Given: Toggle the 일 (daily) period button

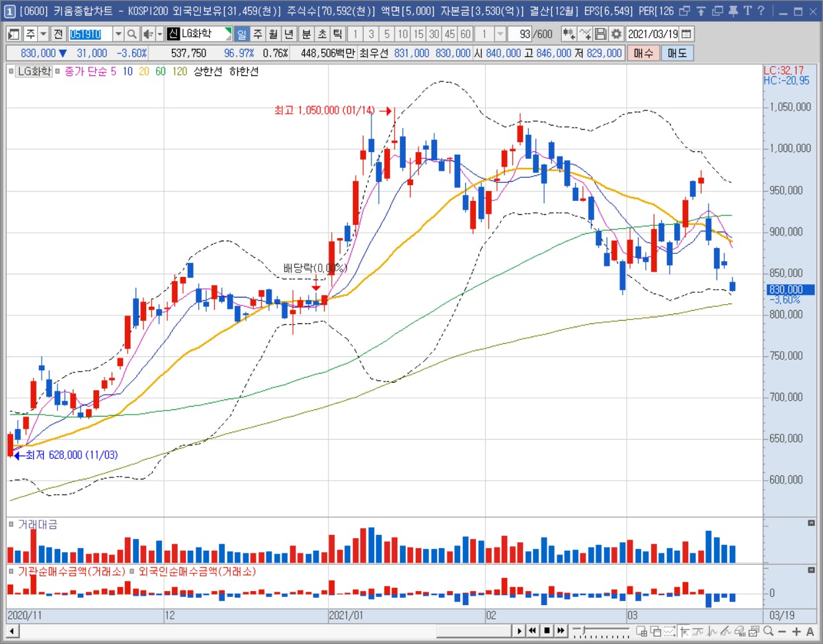Looking at the screenshot, I should (241, 34).
